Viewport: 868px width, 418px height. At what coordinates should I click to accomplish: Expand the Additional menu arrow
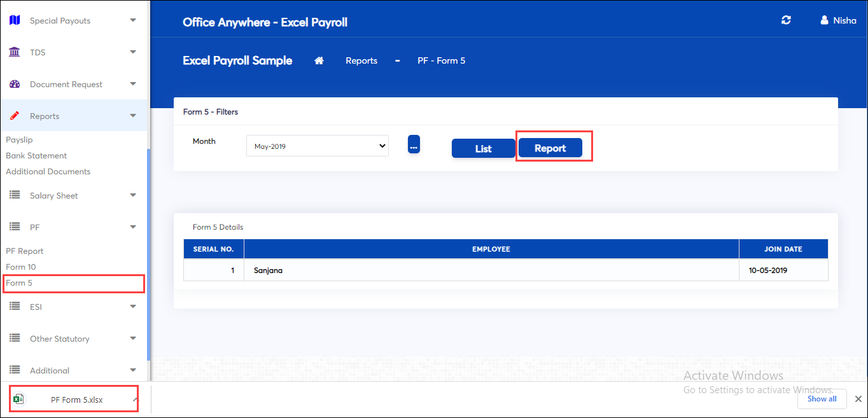pyautogui.click(x=133, y=370)
